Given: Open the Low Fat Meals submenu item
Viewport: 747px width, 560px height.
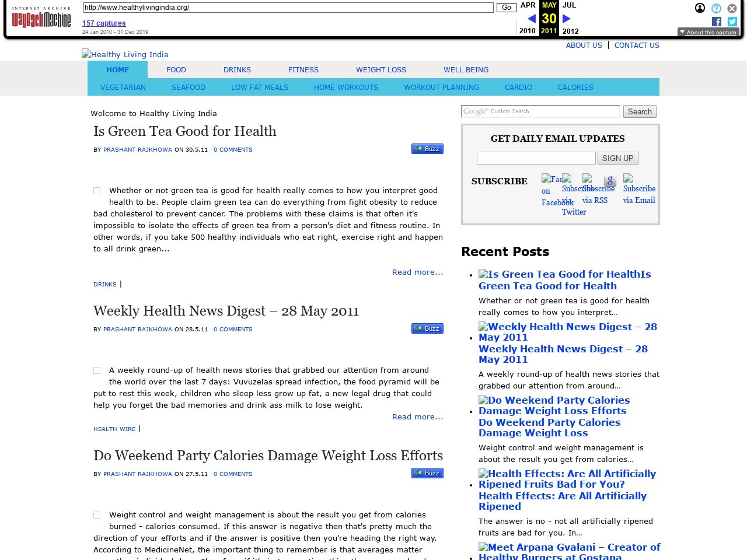Looking at the screenshot, I should pyautogui.click(x=259, y=87).
